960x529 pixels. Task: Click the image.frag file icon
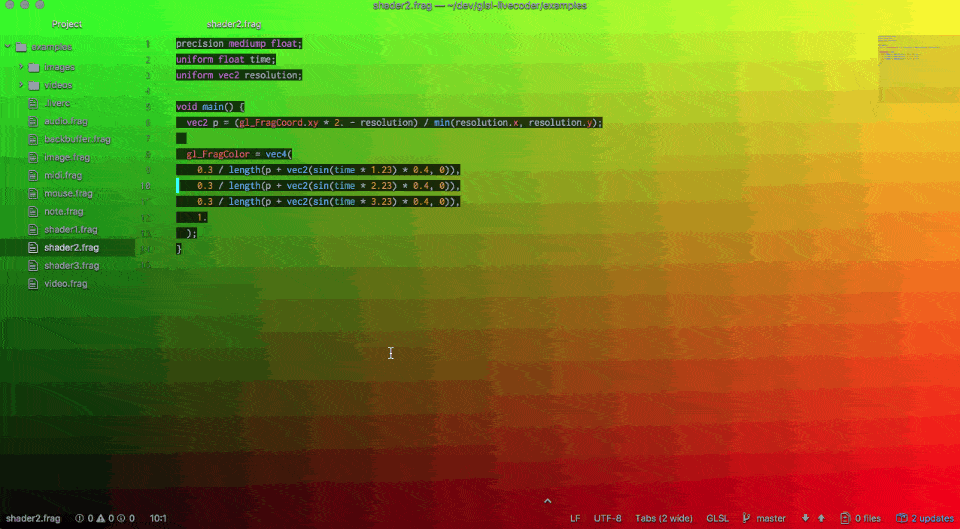[33, 157]
